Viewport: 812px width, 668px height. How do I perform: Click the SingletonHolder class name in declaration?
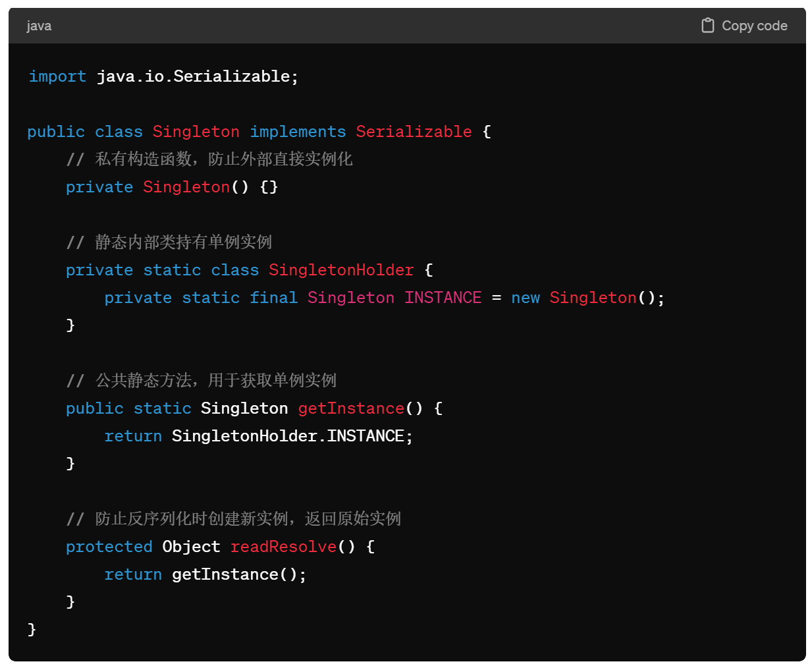tap(341, 270)
